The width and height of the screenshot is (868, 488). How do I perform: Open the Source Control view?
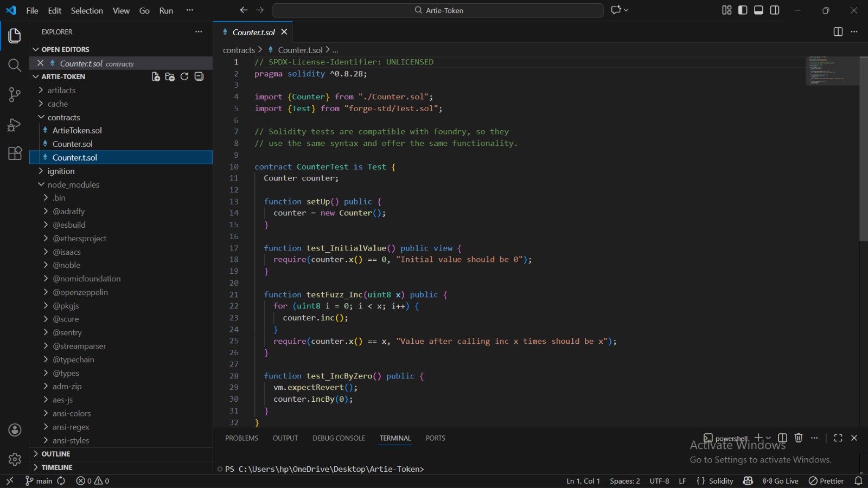15,95
